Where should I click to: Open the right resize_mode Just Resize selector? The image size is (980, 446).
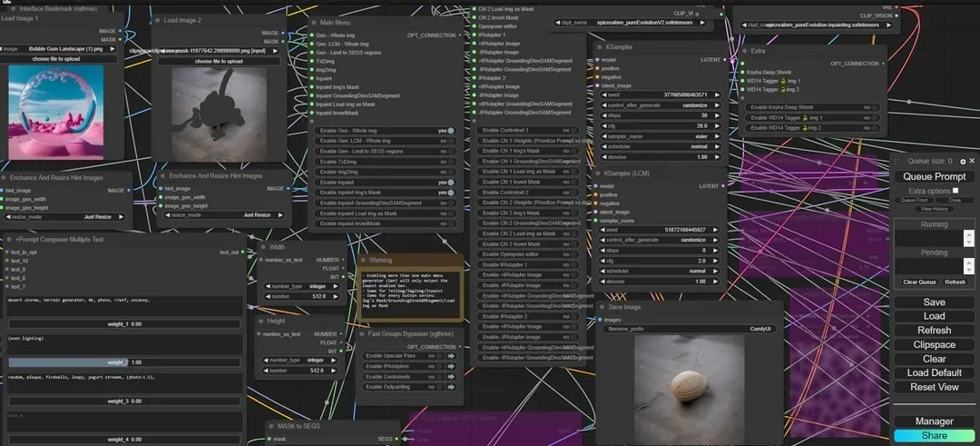223,214
